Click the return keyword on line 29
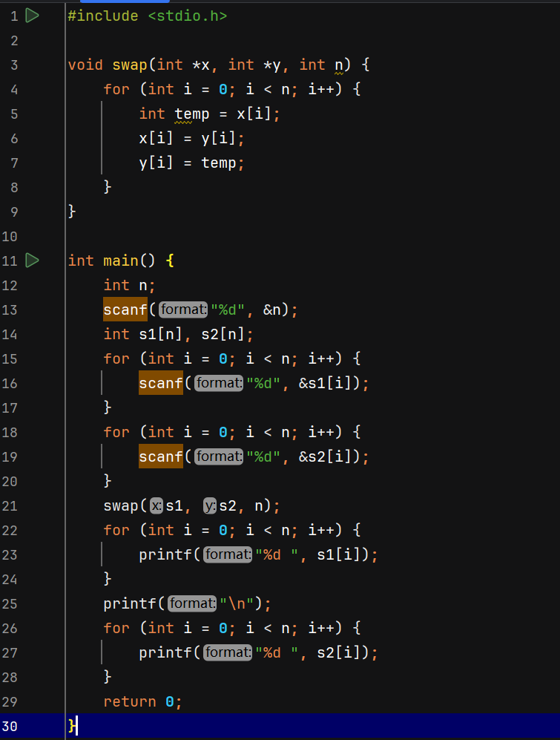The height and width of the screenshot is (740, 560). click(x=130, y=701)
